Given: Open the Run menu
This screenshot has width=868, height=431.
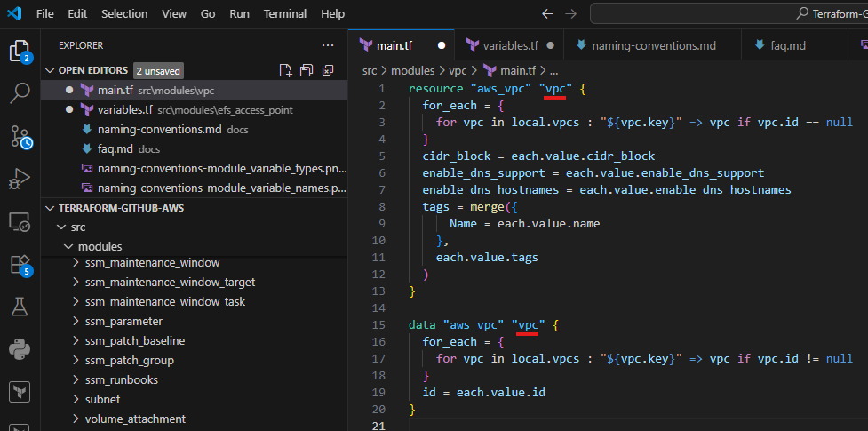Looking at the screenshot, I should tap(239, 14).
